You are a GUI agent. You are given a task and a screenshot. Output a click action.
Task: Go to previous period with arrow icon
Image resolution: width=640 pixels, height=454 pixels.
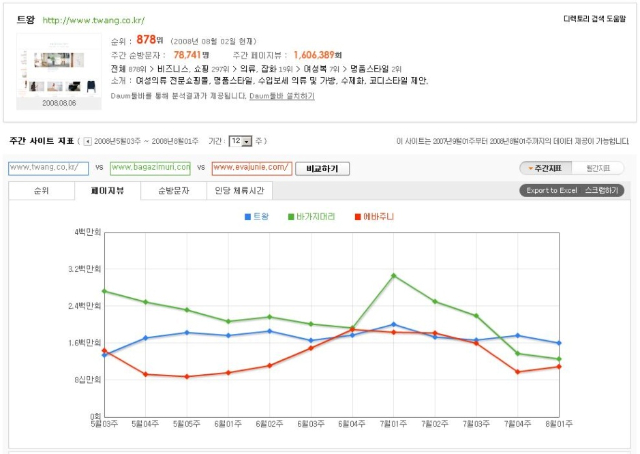point(87,142)
